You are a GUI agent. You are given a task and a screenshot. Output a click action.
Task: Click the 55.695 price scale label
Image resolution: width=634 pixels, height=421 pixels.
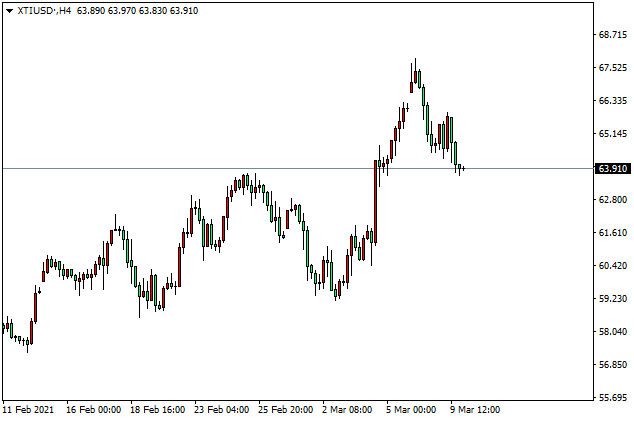point(613,398)
